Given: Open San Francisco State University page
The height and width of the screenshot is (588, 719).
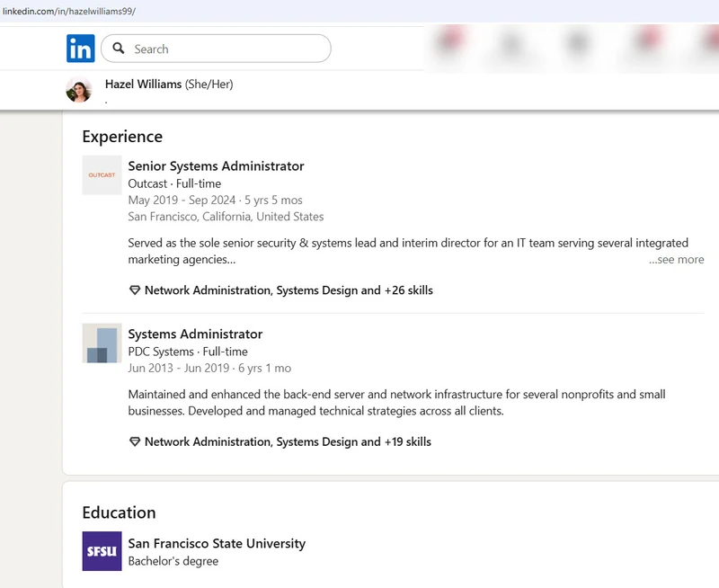Looking at the screenshot, I should click(217, 543).
